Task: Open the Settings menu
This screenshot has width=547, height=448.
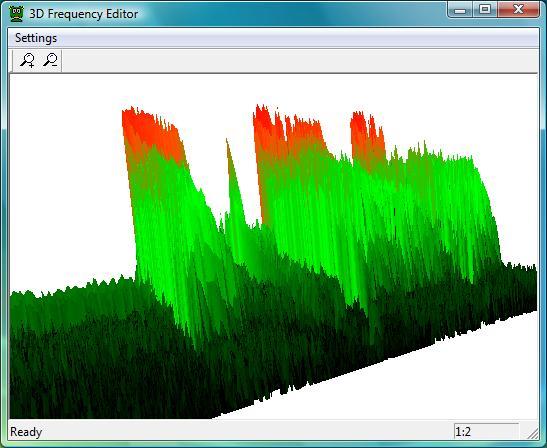Action: 36,38
